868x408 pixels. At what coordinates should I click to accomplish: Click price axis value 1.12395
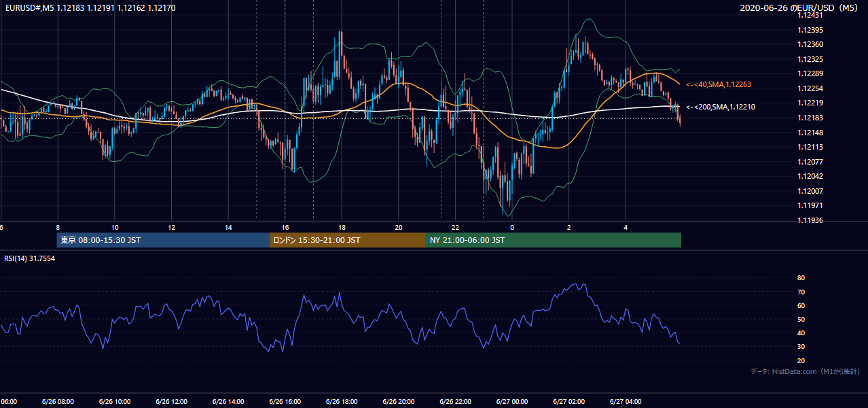pyautogui.click(x=811, y=30)
